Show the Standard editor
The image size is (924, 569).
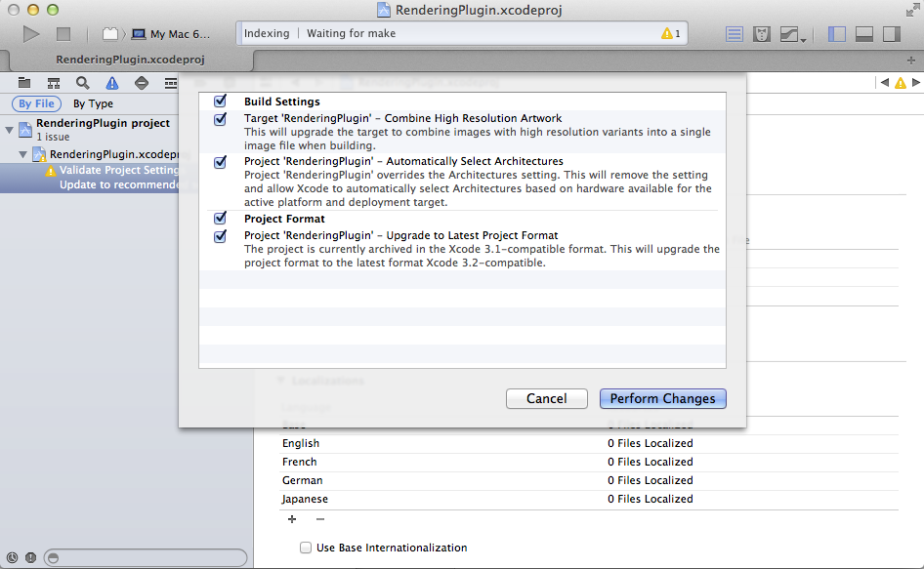[735, 34]
